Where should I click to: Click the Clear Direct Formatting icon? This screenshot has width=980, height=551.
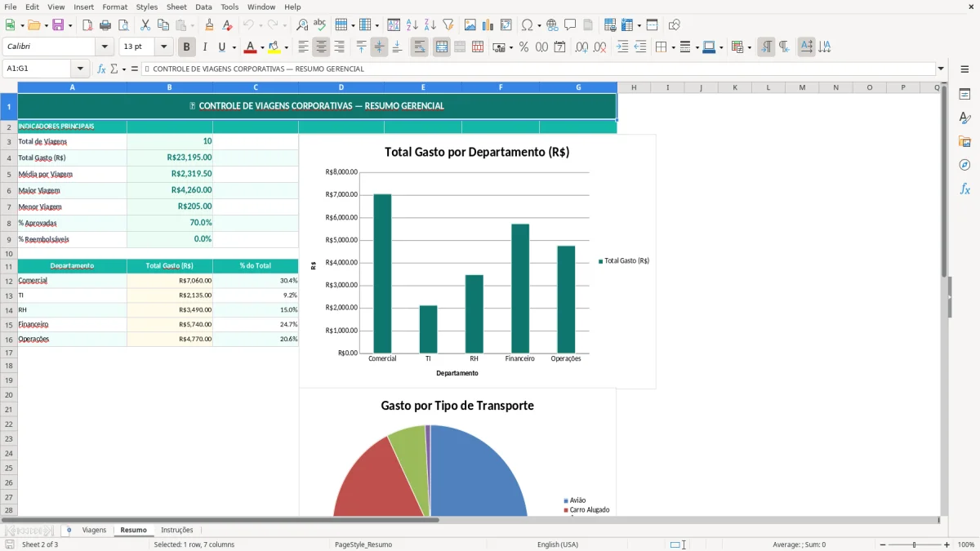(x=227, y=25)
